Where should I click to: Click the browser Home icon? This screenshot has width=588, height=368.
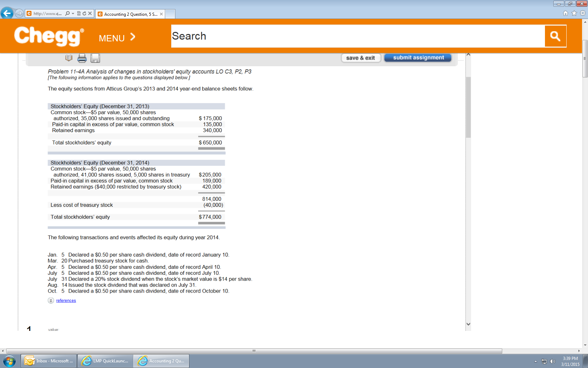coord(566,13)
